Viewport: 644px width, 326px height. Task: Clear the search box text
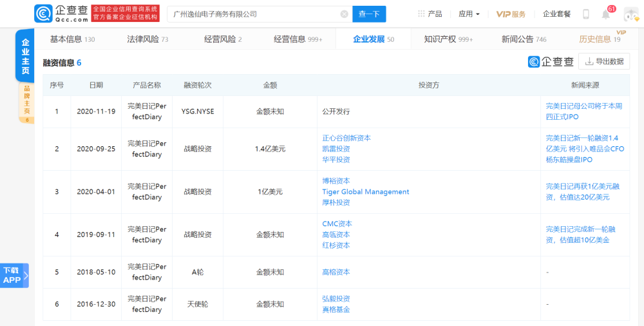point(344,14)
